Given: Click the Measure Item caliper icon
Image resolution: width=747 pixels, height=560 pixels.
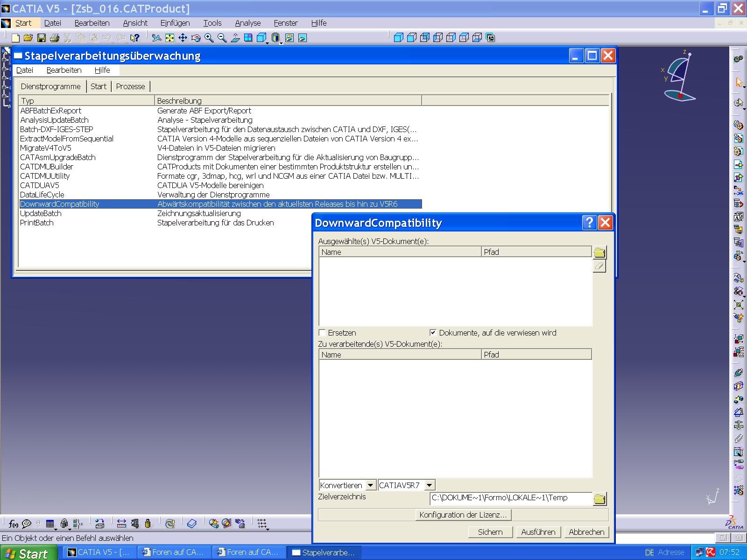Looking at the screenshot, I should click(x=135, y=524).
